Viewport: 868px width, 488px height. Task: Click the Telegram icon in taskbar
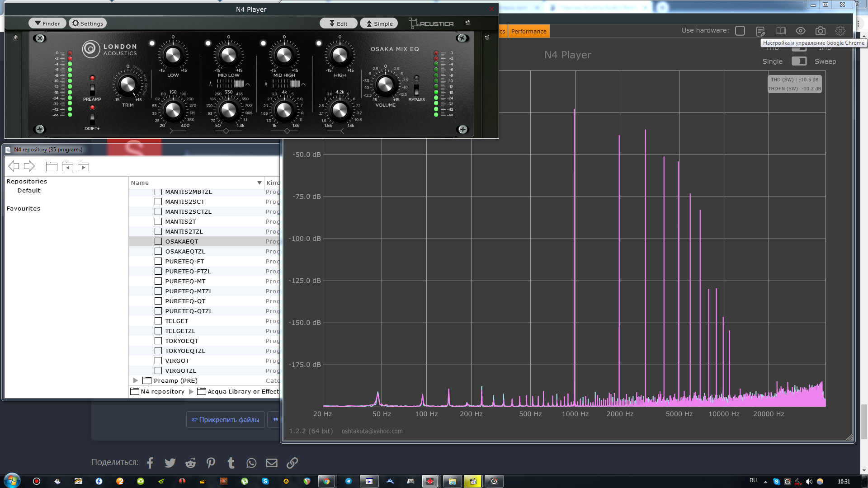pos(348,481)
